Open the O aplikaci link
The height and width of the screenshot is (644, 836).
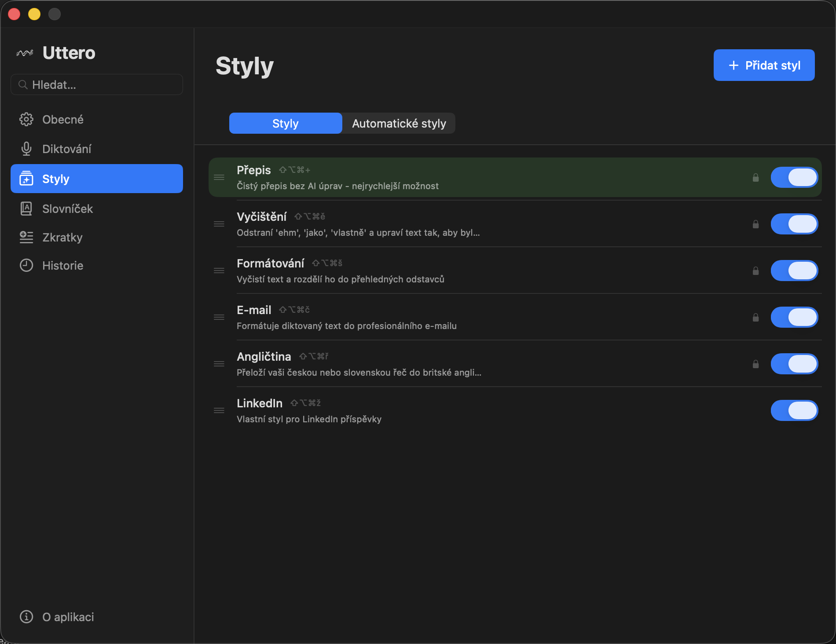56,617
